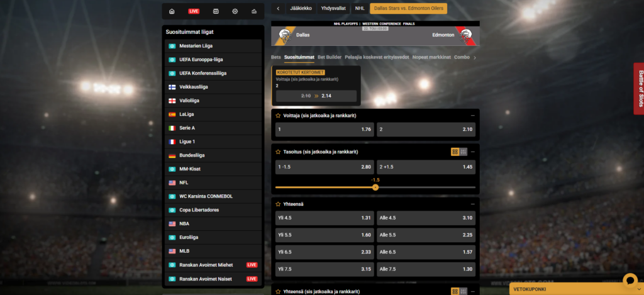Adjust the handicap line slider handle
This screenshot has height=295, width=644.
click(x=375, y=187)
